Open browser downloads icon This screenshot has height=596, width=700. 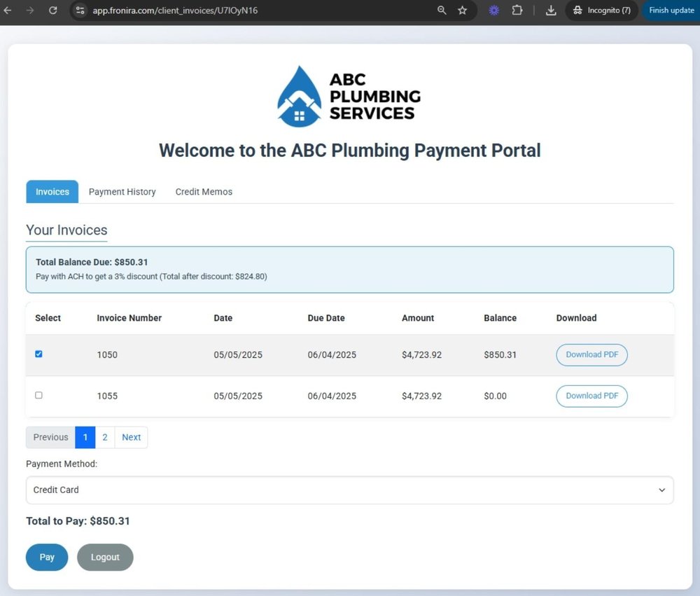[551, 11]
